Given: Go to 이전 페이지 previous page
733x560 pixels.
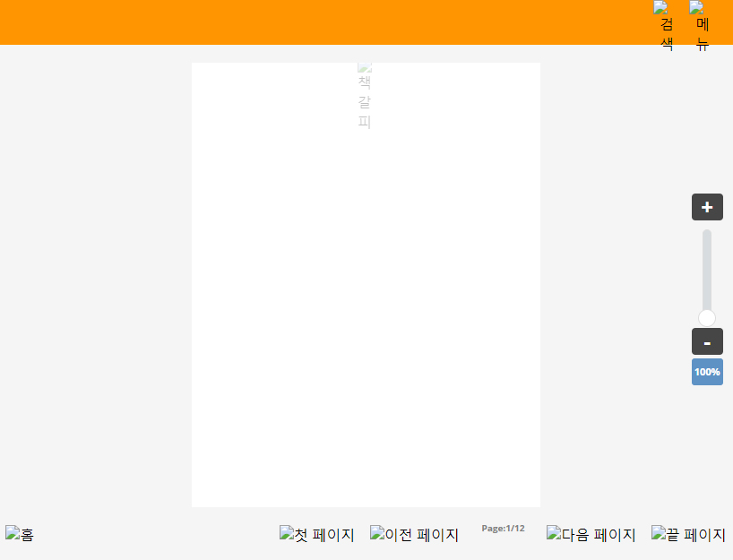Looking at the screenshot, I should 414,535.
